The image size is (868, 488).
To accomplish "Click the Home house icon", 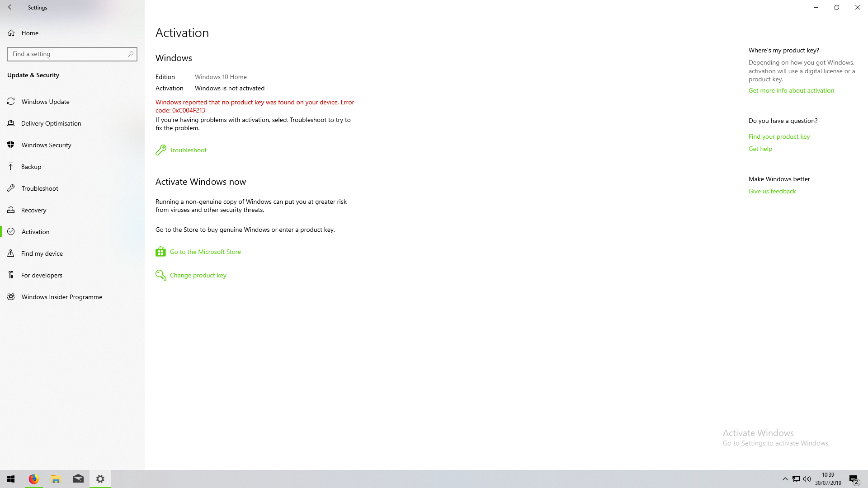I will (x=11, y=33).
